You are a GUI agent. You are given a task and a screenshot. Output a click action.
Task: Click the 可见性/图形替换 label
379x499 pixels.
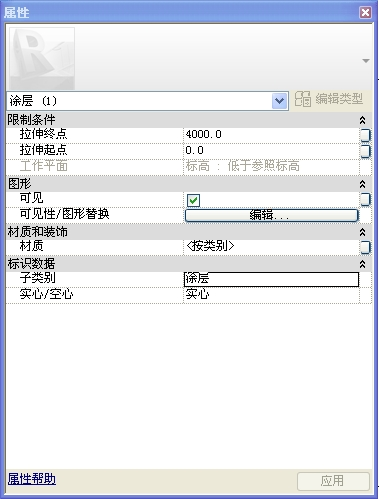click(65, 214)
